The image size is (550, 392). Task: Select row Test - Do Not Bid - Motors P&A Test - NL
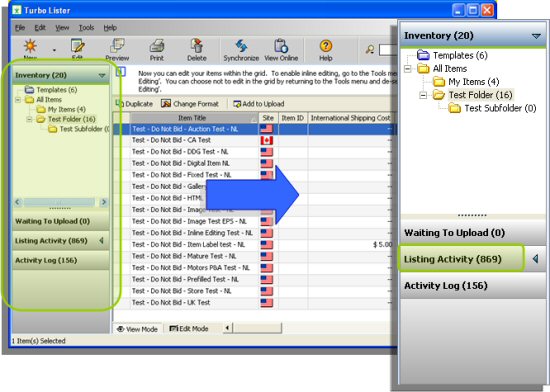coord(255,268)
